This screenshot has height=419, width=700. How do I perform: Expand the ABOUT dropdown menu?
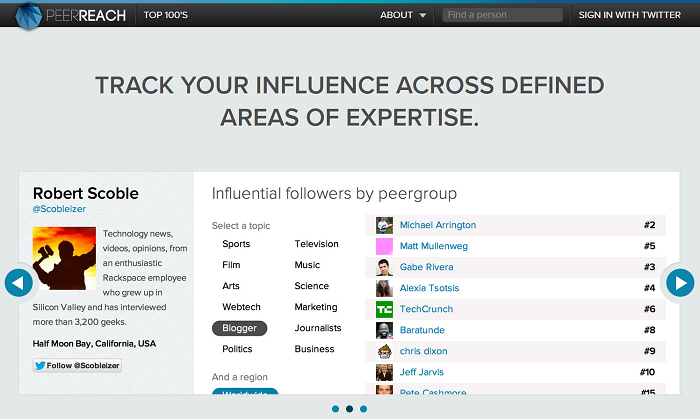point(403,15)
